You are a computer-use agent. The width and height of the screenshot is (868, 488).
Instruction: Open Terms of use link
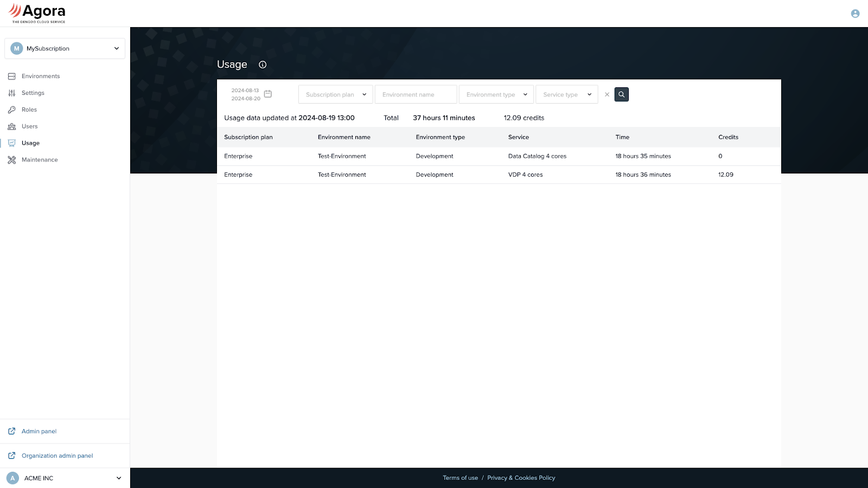tap(461, 478)
